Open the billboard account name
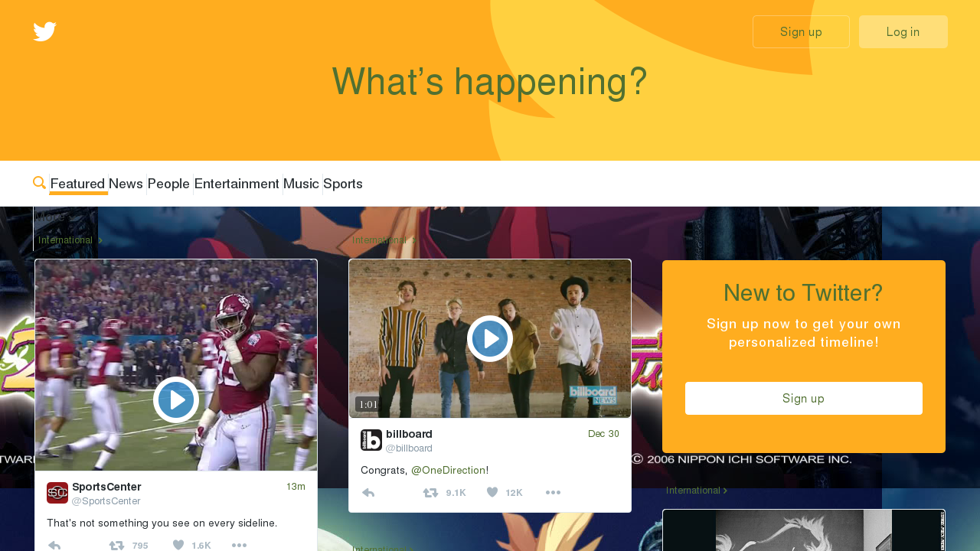The height and width of the screenshot is (551, 980). (409, 434)
